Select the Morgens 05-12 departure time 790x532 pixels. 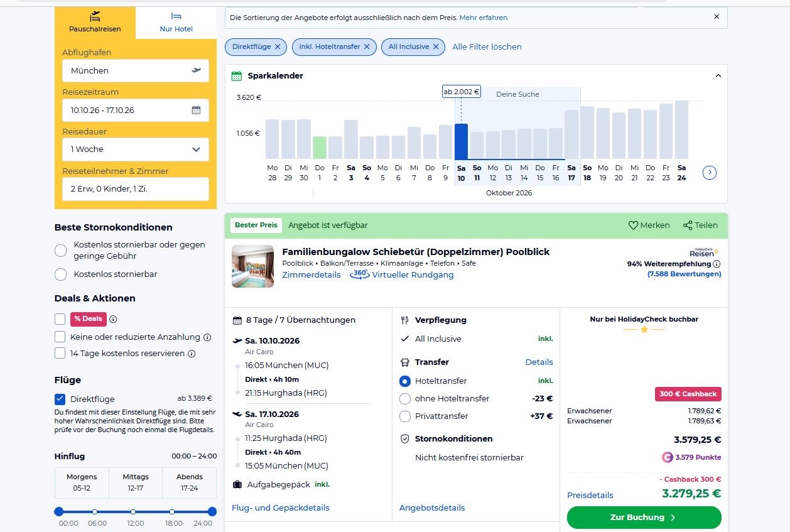[x=82, y=482]
